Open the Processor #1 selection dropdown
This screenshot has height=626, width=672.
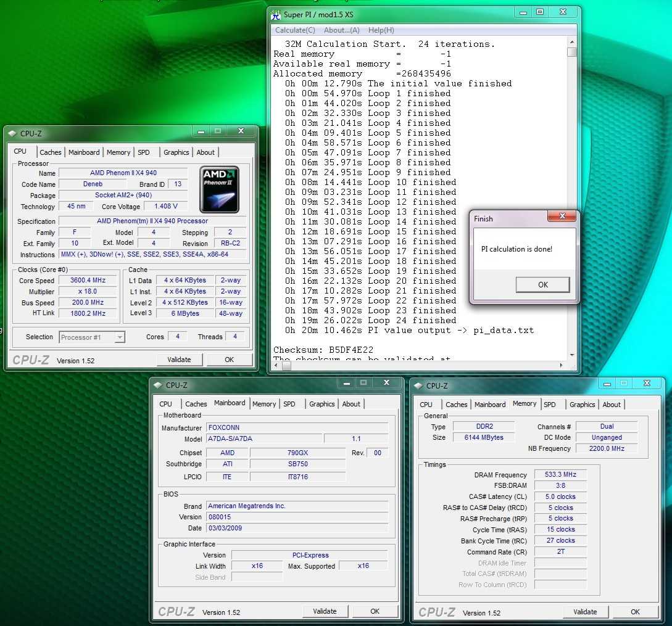tap(120, 337)
